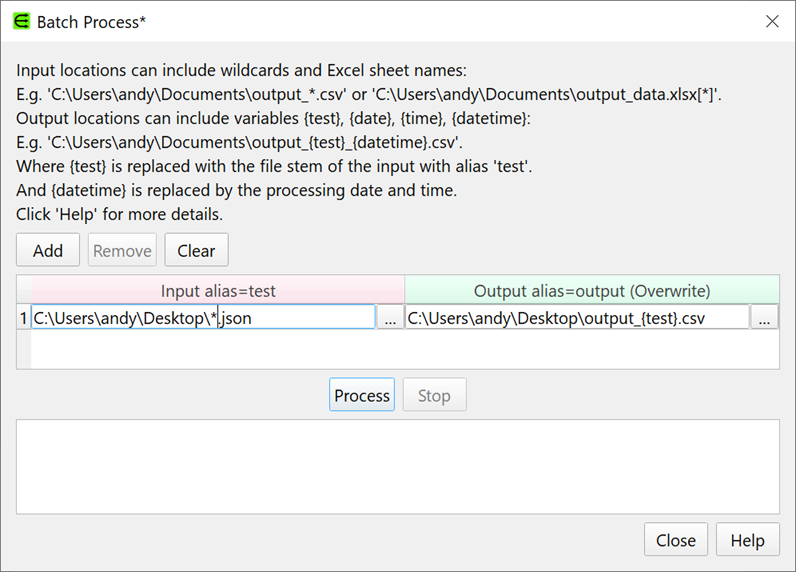Select row number 1 header
This screenshot has width=796, height=572.
click(x=23, y=318)
